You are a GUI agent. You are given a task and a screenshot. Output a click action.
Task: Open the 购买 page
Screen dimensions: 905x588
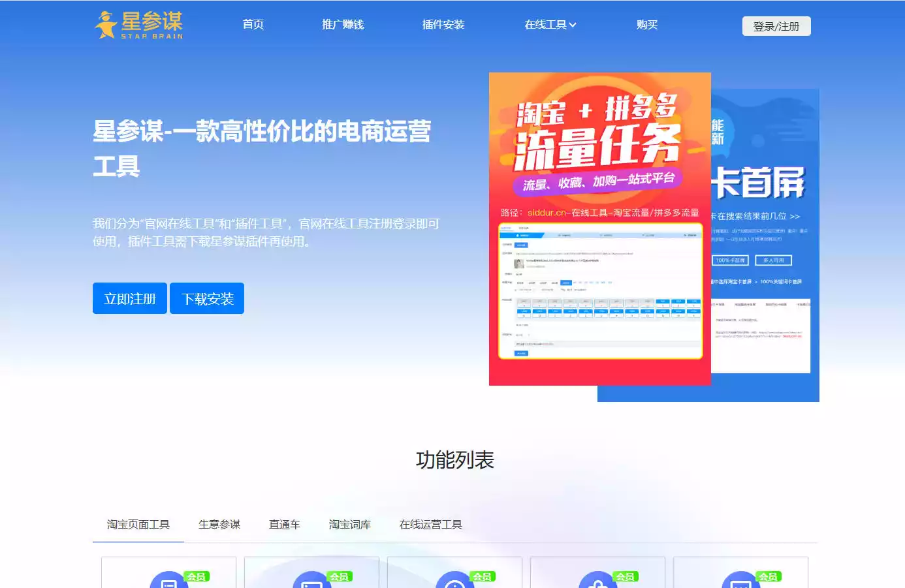[647, 25]
